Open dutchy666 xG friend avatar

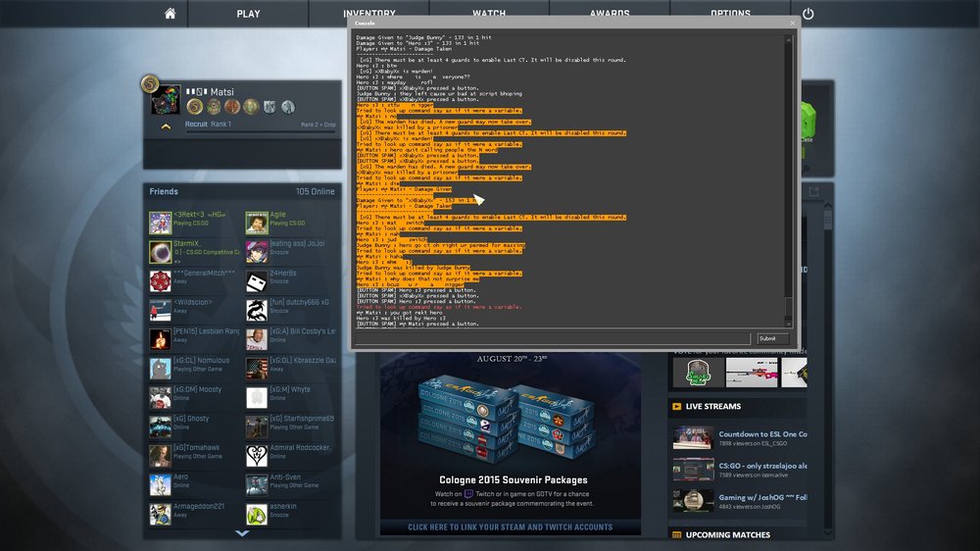point(256,310)
